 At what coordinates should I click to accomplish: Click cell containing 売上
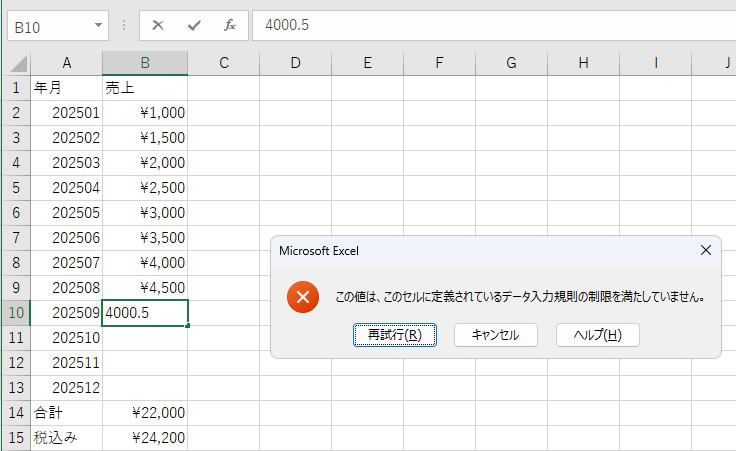click(x=145, y=88)
